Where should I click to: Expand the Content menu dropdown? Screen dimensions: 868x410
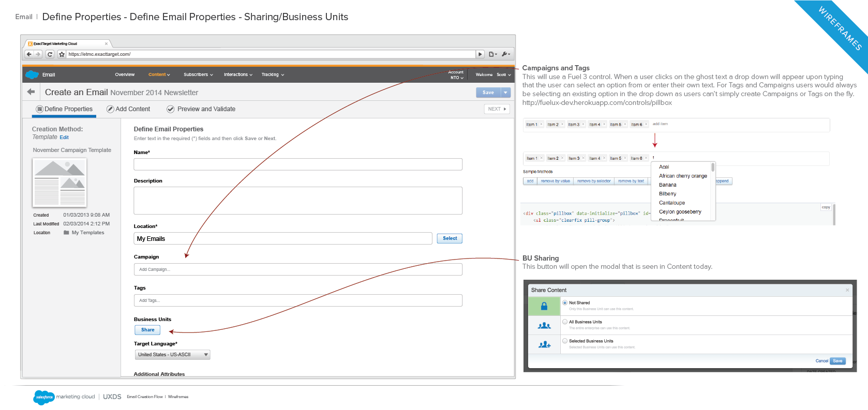(159, 74)
